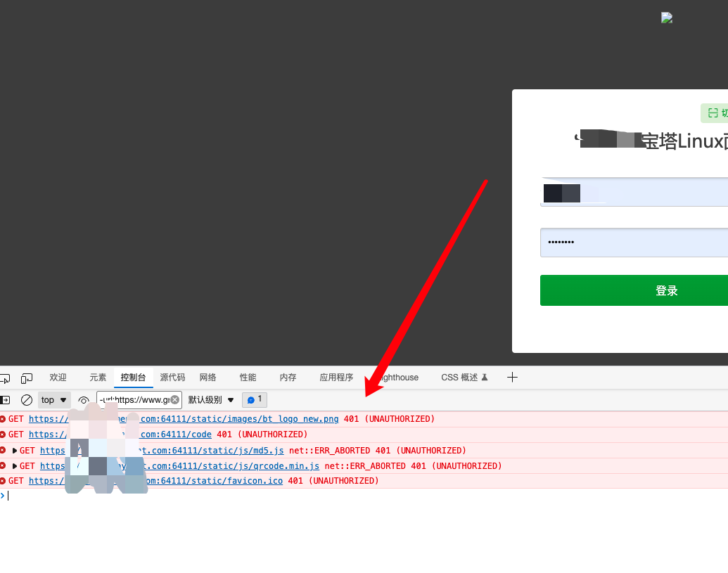This screenshot has height=573, width=728.
Task: Open the 性能 tab
Action: coord(248,378)
